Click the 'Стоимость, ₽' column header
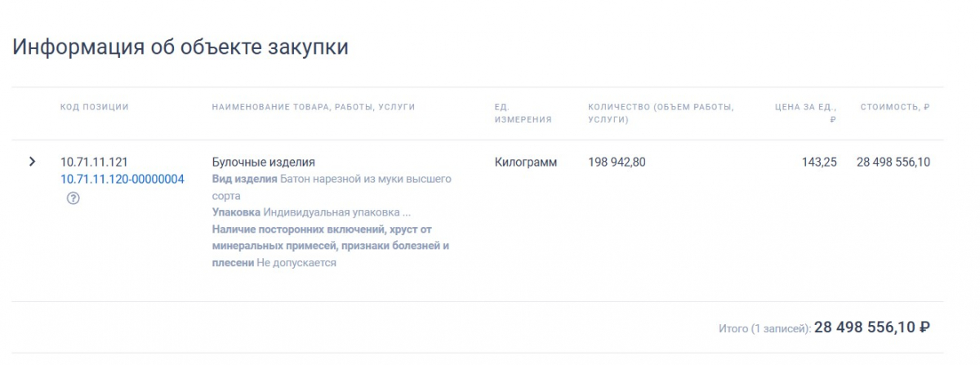980x365 pixels. point(895,107)
